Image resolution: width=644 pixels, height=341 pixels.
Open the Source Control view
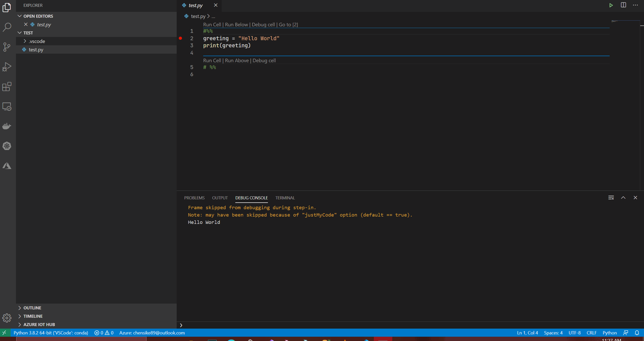7,47
